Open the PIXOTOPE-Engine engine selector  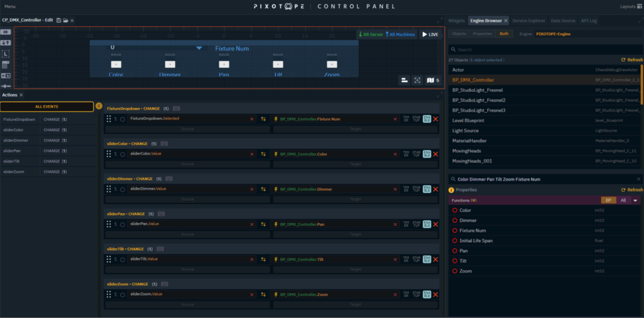click(x=553, y=34)
